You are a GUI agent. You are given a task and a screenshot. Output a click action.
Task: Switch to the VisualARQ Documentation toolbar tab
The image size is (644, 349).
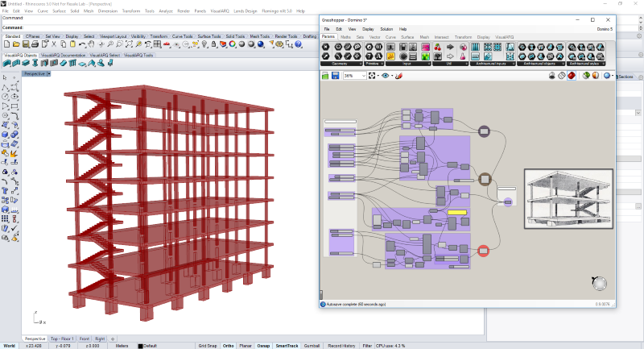point(64,55)
